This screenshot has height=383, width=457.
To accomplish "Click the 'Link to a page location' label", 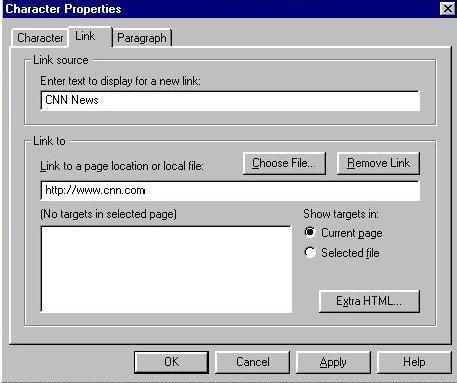I will tap(122, 166).
